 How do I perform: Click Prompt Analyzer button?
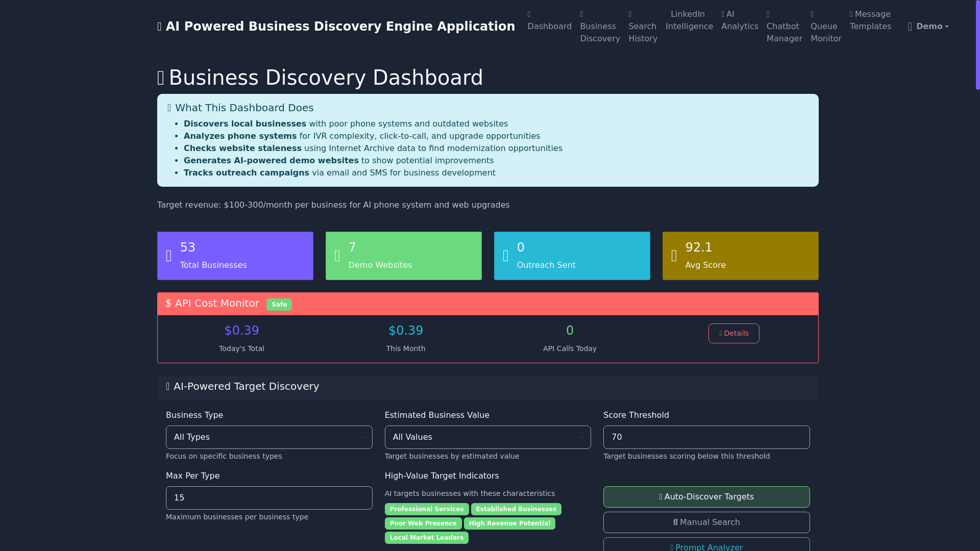tap(706, 545)
